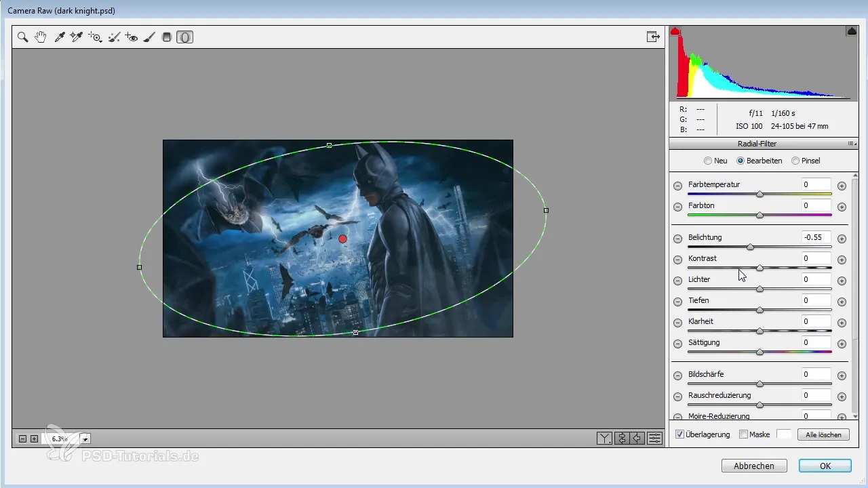Select the Color Sampler tool
The width and height of the screenshot is (868, 488).
[77, 37]
